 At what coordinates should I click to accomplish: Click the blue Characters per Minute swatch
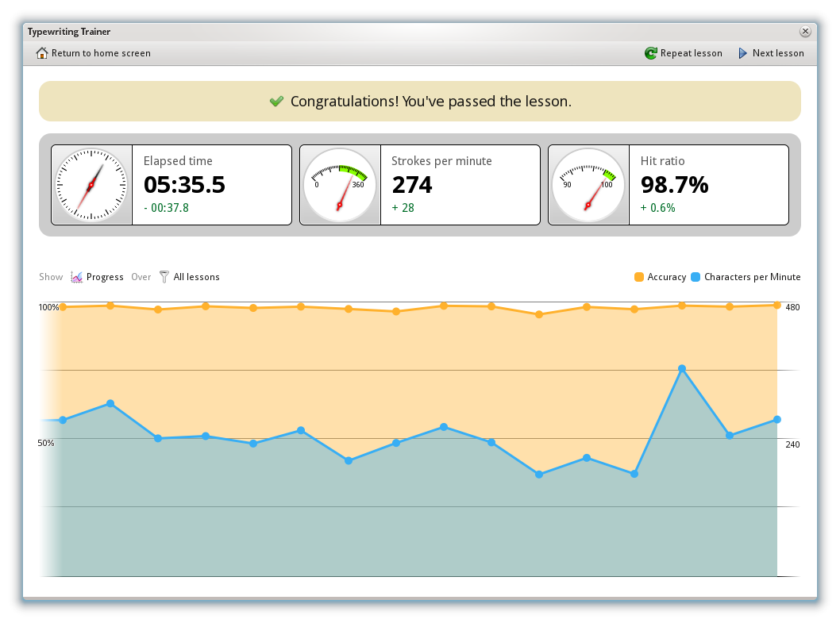pos(696,277)
